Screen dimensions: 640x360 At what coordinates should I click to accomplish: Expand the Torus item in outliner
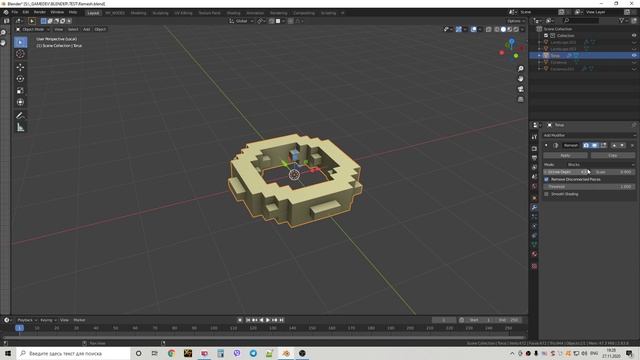539,55
